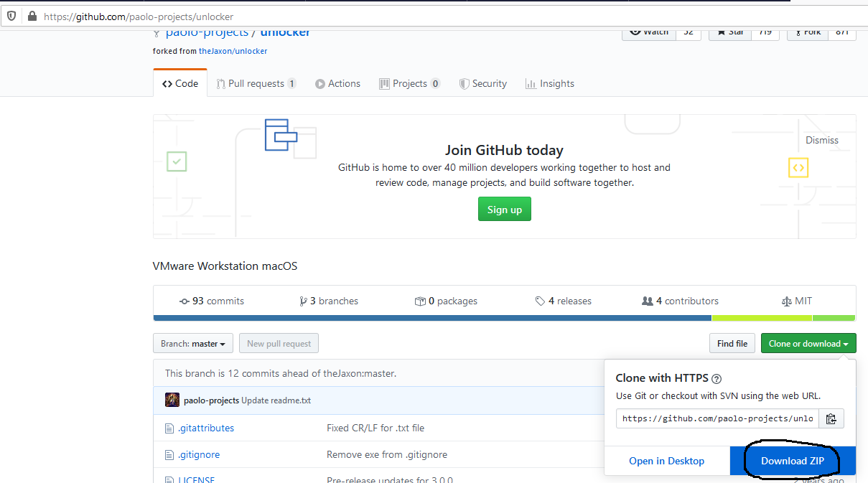This screenshot has width=868, height=483.
Task: Open the Security tab
Action: (x=483, y=83)
